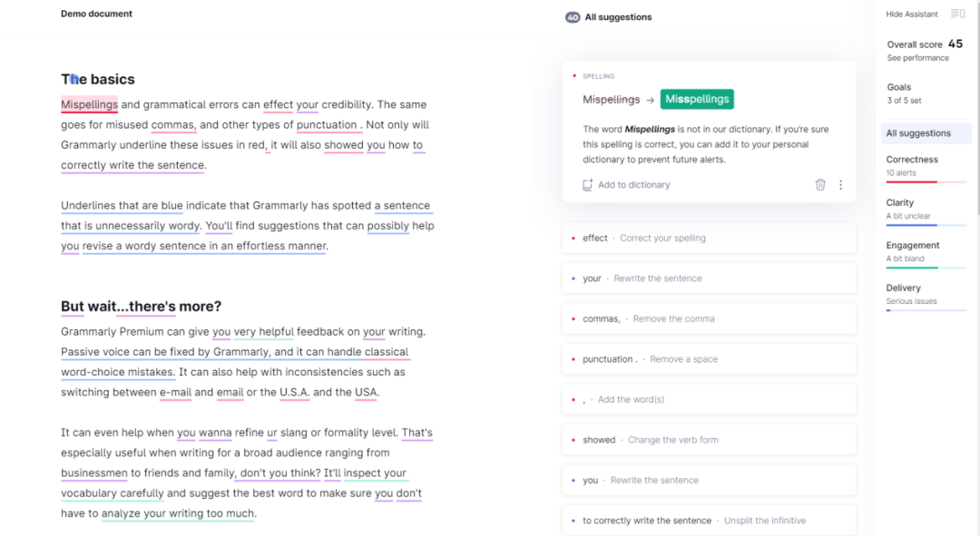Open the Engagement category
This screenshot has width=980, height=536.
[x=913, y=246]
